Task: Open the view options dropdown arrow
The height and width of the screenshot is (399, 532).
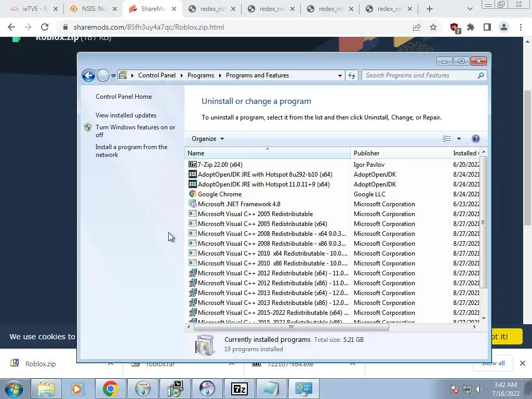Action: [x=459, y=138]
